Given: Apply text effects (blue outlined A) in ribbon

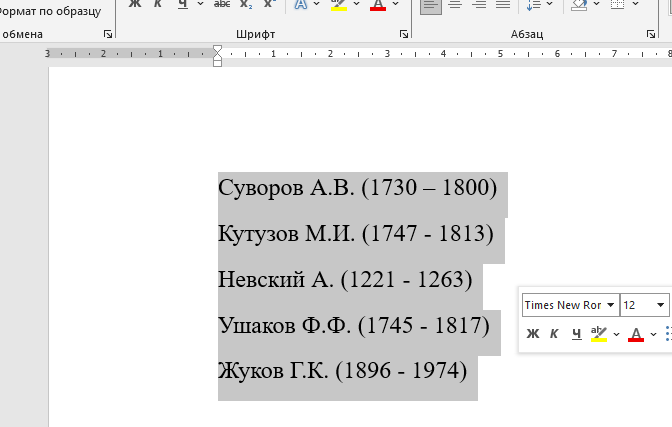Looking at the screenshot, I should pyautogui.click(x=301, y=3).
